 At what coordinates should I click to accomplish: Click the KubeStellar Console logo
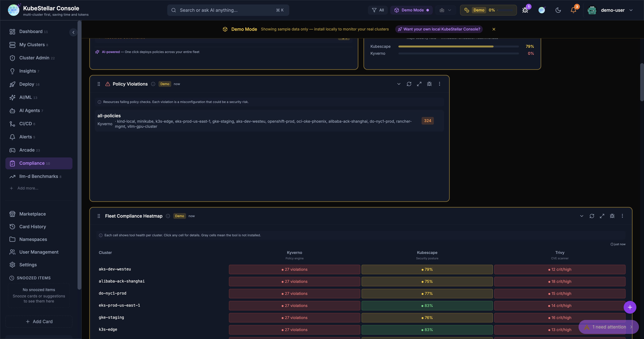coord(14,10)
